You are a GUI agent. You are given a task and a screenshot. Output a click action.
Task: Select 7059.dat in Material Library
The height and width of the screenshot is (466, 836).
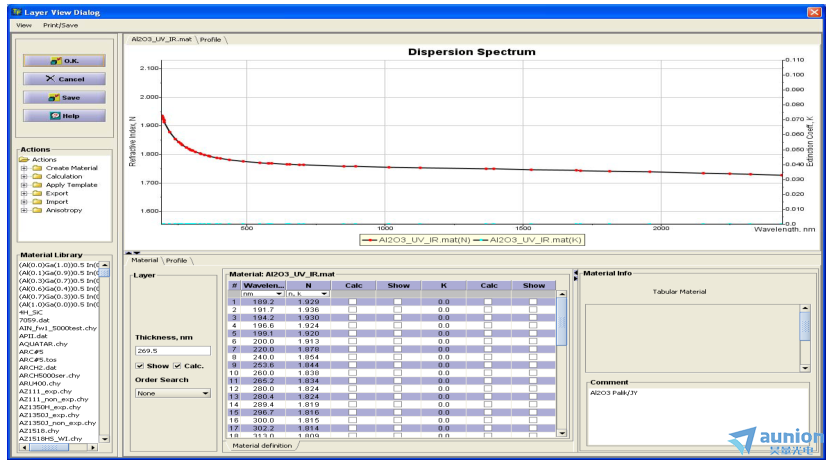34,320
